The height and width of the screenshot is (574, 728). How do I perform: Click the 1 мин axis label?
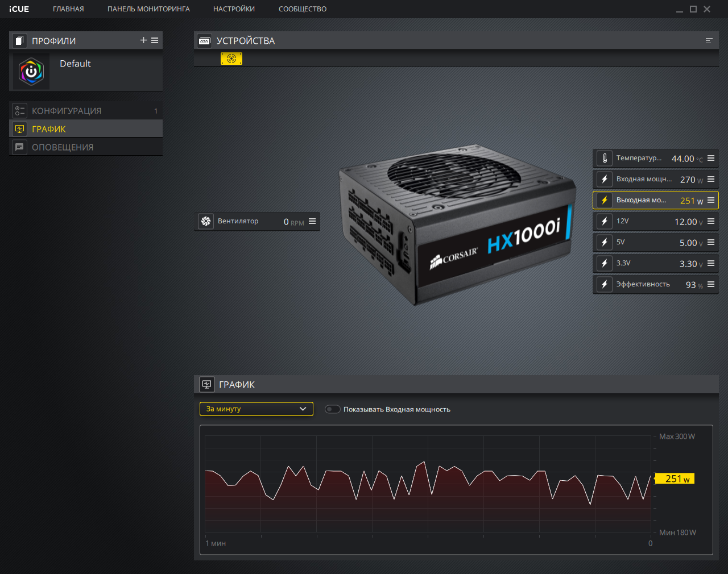(x=216, y=543)
